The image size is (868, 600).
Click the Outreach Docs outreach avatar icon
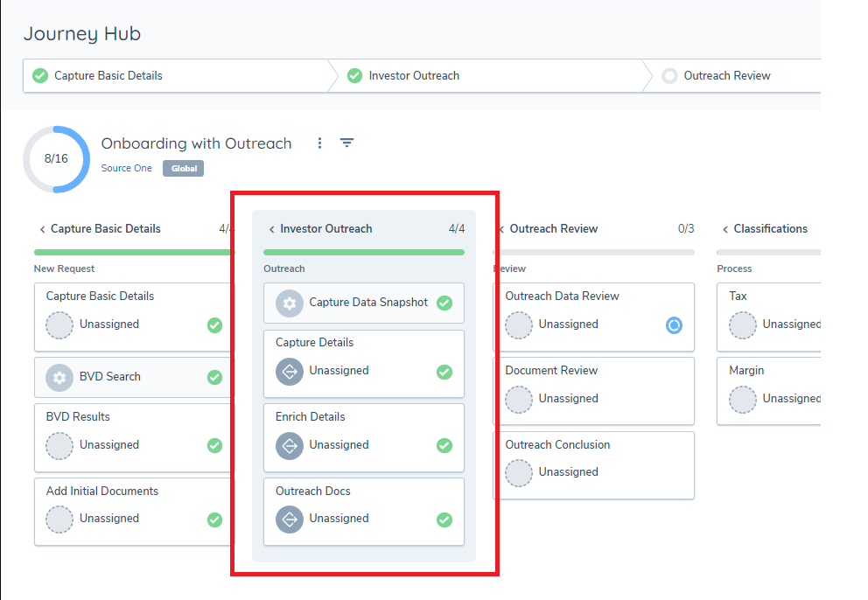pos(290,519)
